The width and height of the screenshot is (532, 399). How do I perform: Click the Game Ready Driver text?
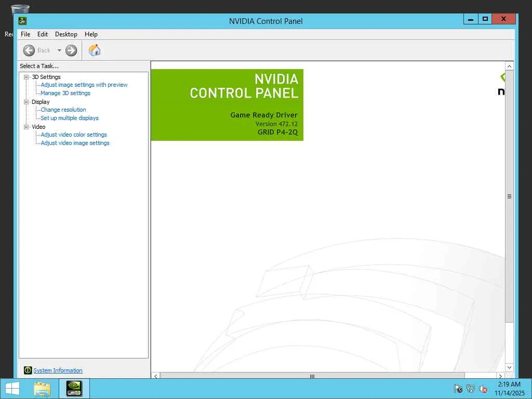pos(264,115)
